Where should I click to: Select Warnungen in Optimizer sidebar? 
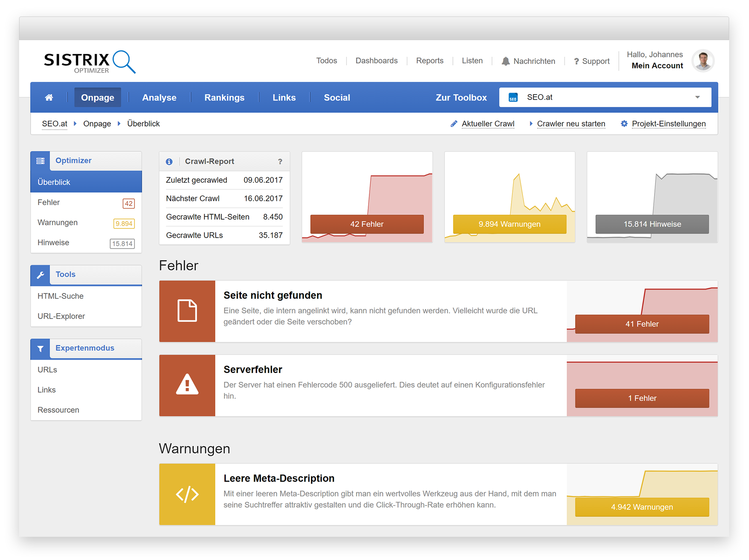pos(58,223)
